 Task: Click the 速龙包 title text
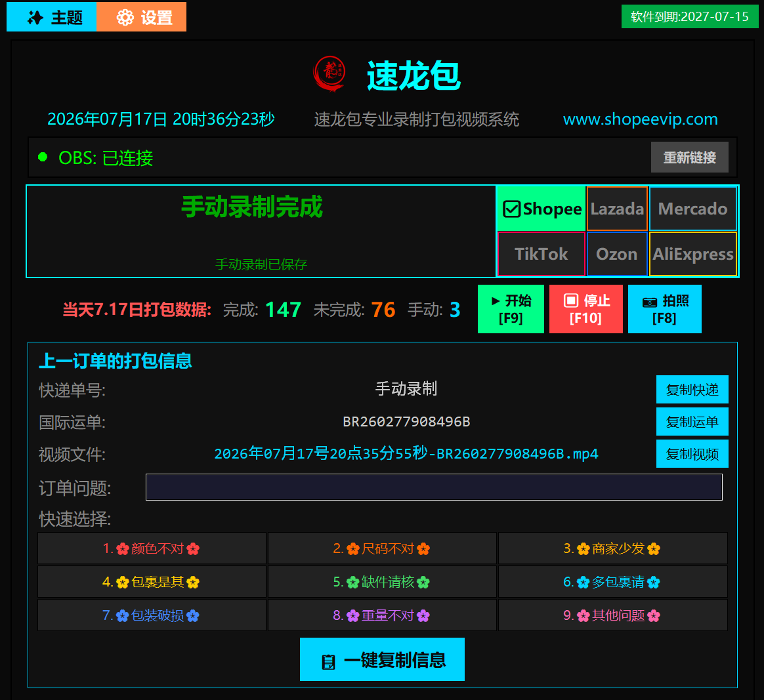click(x=414, y=75)
